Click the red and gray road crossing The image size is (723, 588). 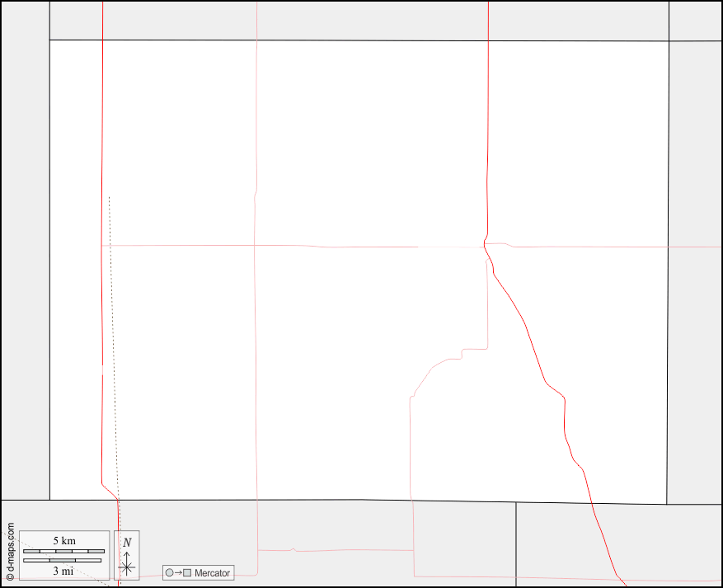[x=486, y=245]
